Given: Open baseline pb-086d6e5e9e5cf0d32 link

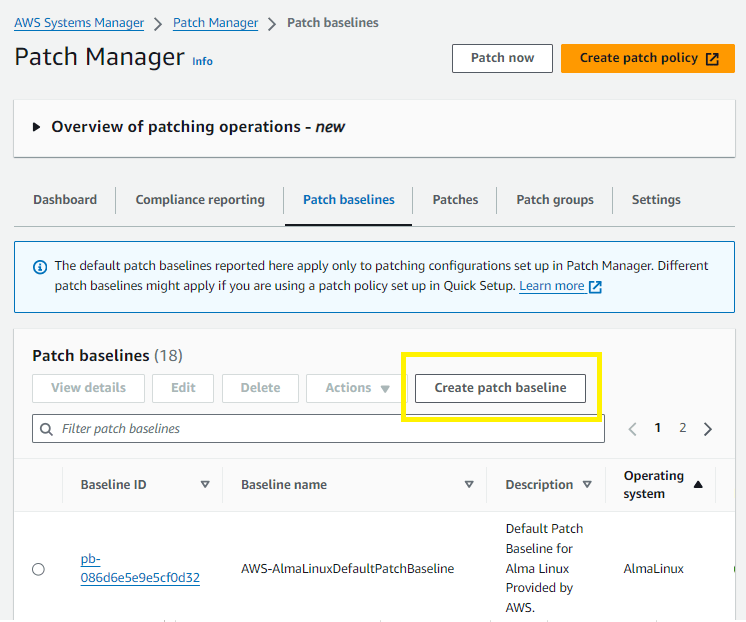Looking at the screenshot, I should click(x=140, y=569).
